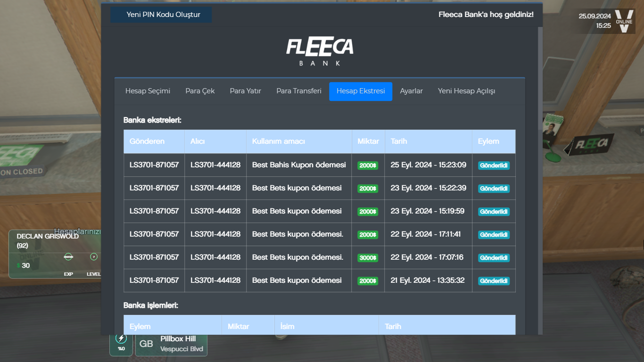
Task: Click the $ 30 cash balance
Action: (23, 265)
